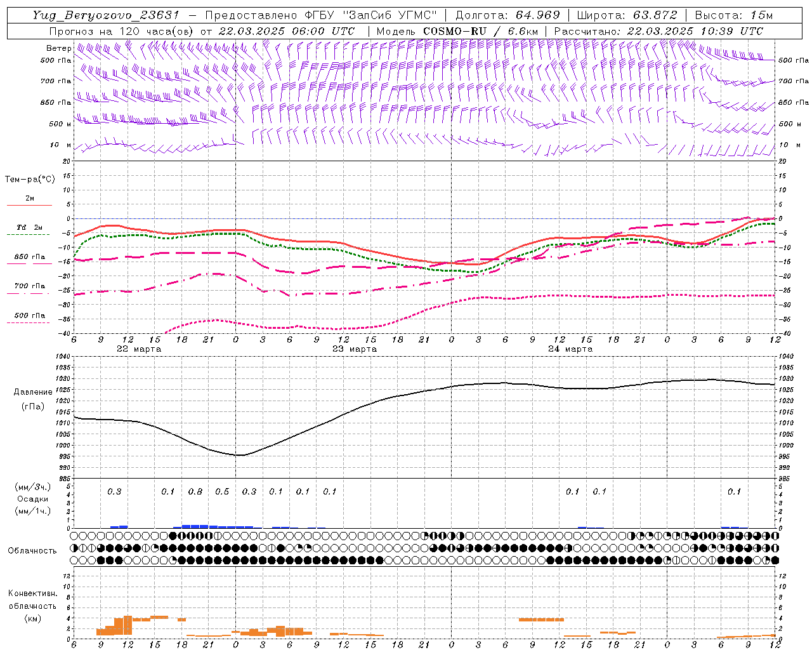Click the 10 м wind level label on left
This screenshot has width=812, height=650.
[61, 145]
